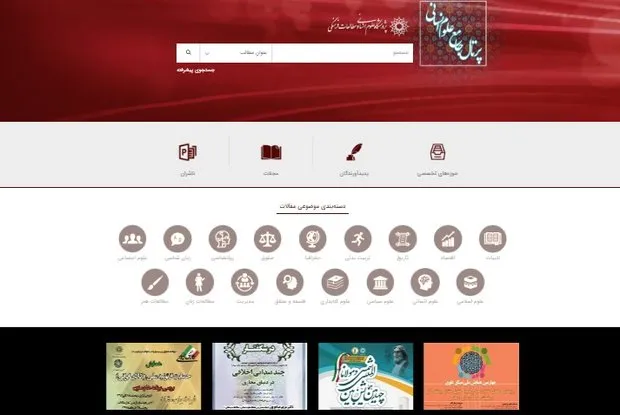The image size is (620, 415).
Task: Open the yellow conference poster with flag
Action: (x=153, y=376)
